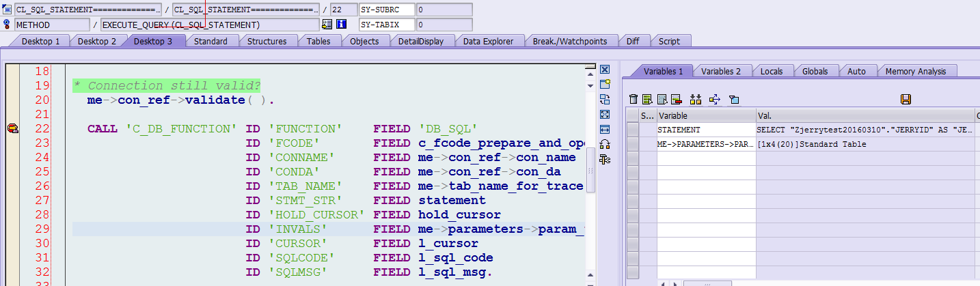Click row selector of the STATEMENT row
The image size is (980, 286).
633,129
